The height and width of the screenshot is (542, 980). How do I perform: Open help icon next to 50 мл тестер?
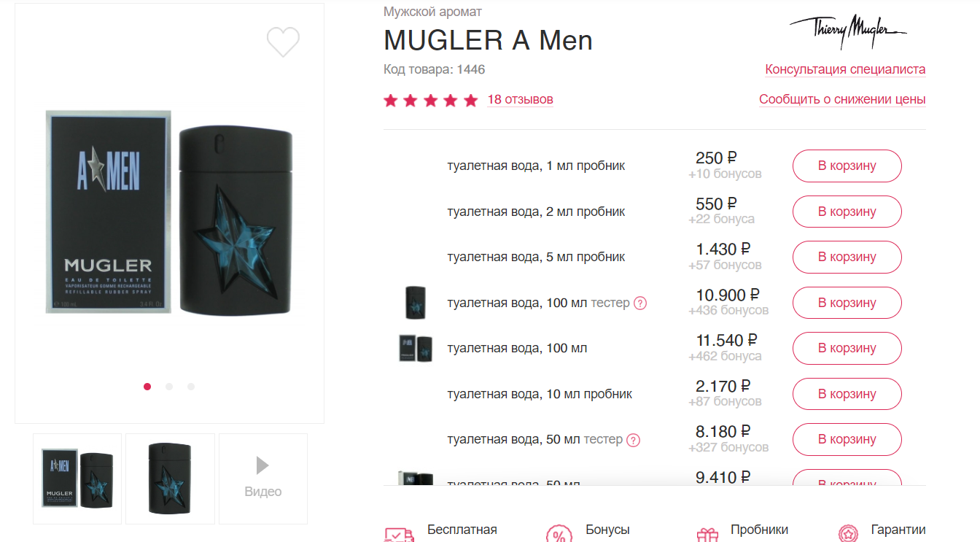click(x=634, y=440)
